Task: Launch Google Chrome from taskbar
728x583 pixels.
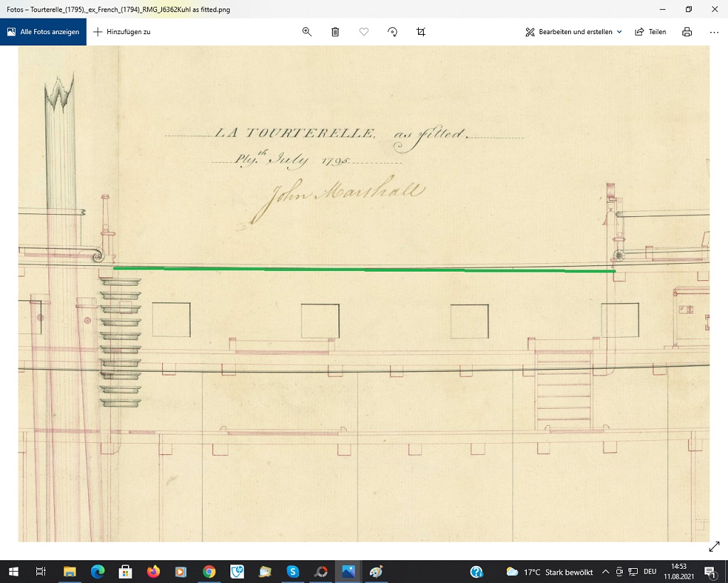Action: pos(209,572)
